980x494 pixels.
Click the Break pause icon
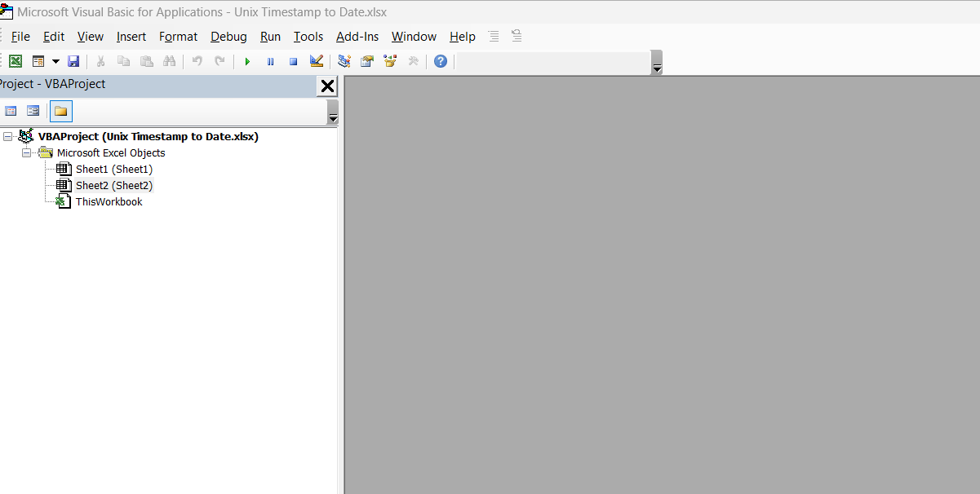pyautogui.click(x=270, y=61)
